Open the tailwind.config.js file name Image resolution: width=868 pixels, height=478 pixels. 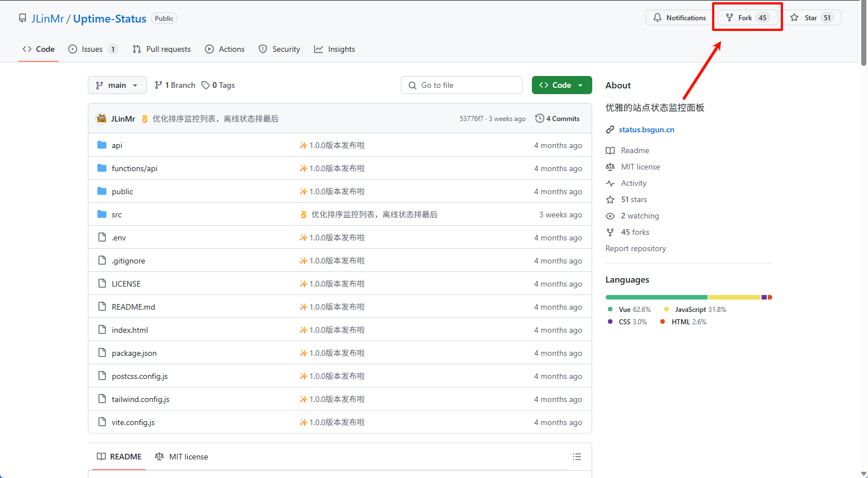pyautogui.click(x=140, y=399)
